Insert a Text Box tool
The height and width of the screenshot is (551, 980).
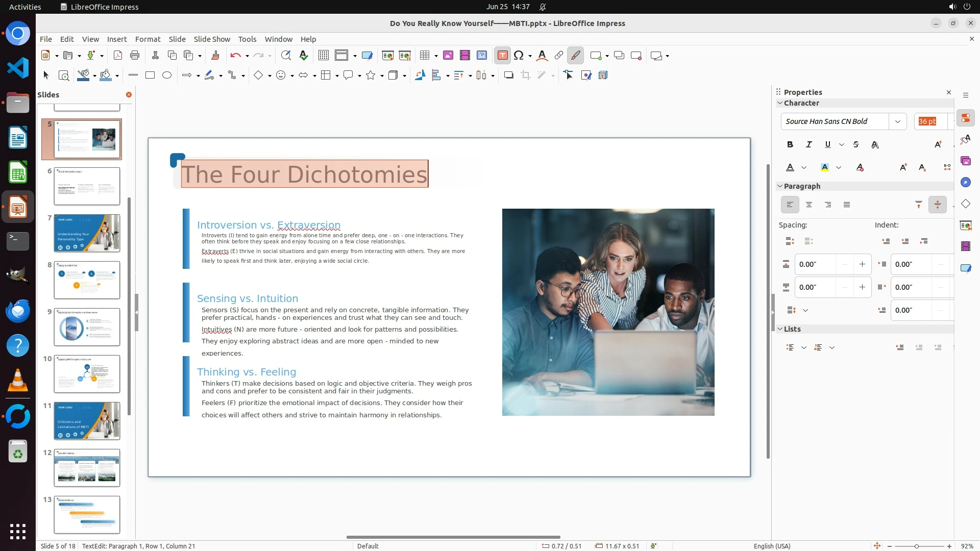(502, 56)
